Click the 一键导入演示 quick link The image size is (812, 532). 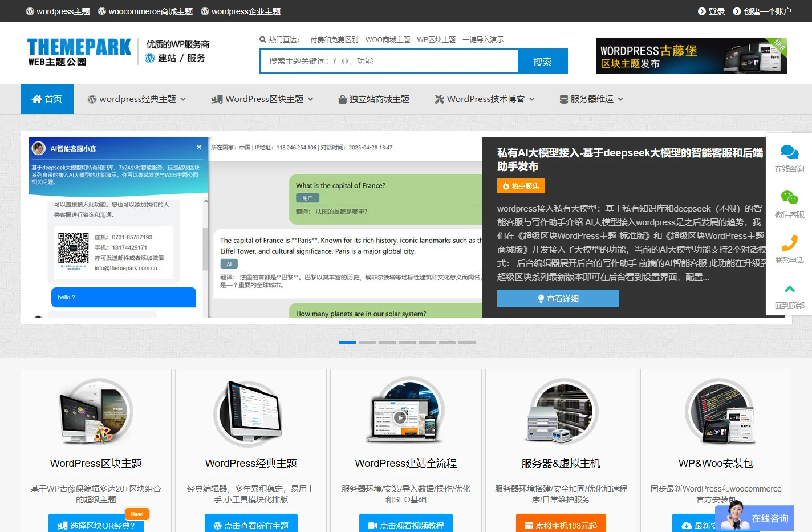click(483, 40)
